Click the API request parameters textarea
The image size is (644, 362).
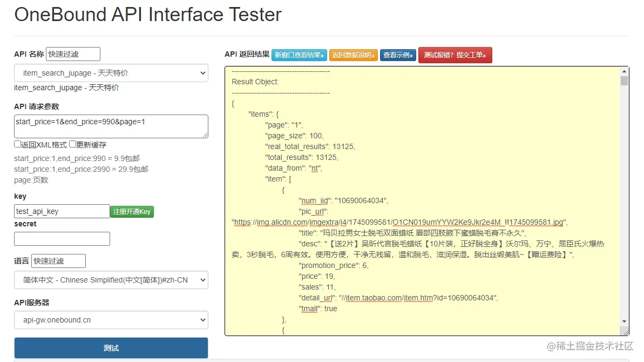pyautogui.click(x=111, y=126)
